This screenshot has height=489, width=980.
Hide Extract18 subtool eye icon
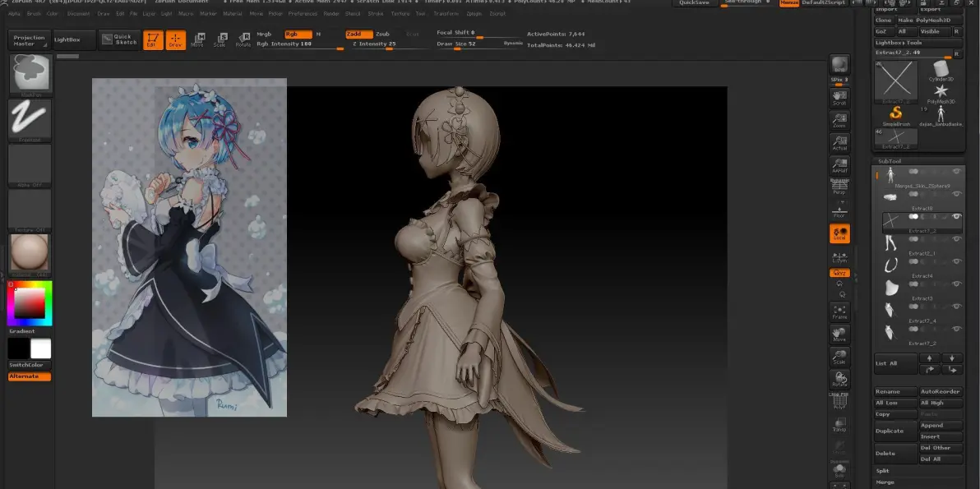(955, 194)
